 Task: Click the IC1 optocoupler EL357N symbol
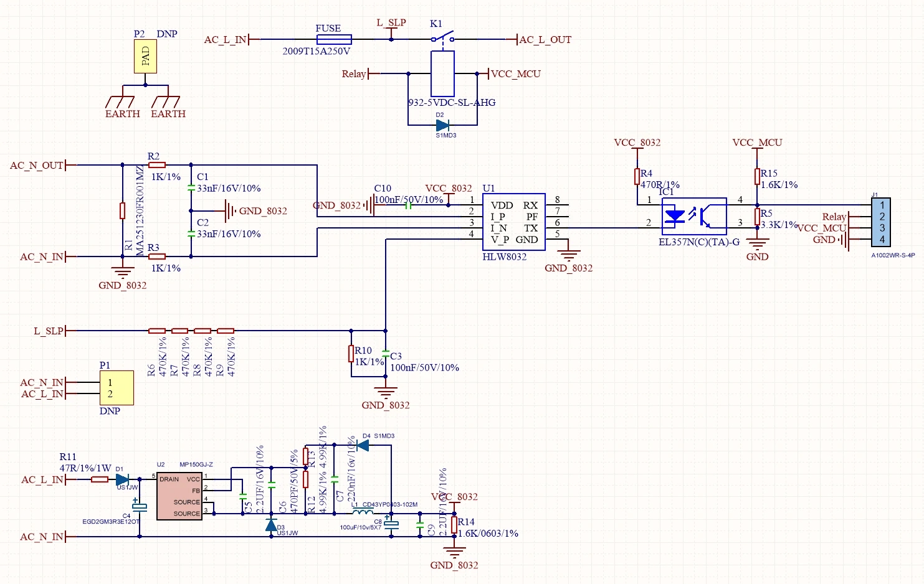693,217
